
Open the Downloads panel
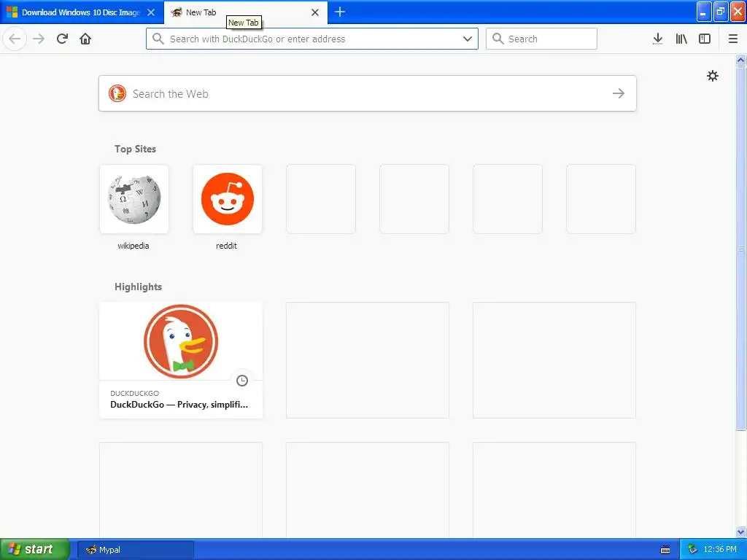657,39
